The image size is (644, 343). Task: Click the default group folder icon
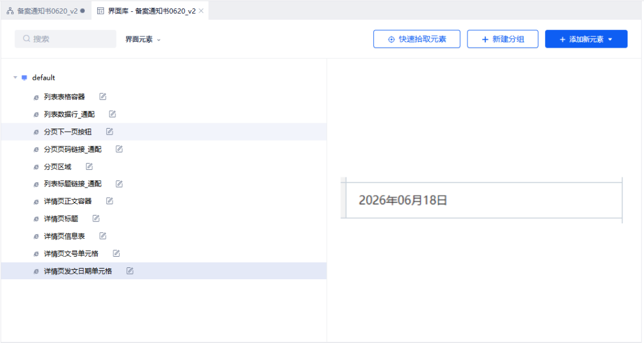point(24,77)
